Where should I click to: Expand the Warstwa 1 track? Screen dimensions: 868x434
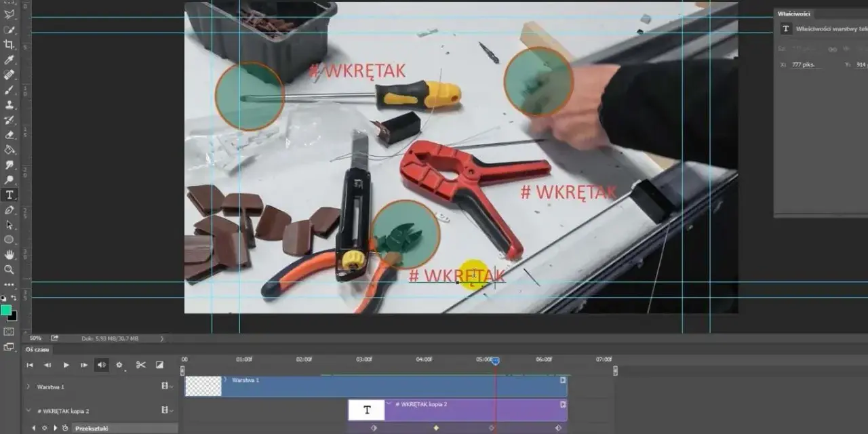28,387
